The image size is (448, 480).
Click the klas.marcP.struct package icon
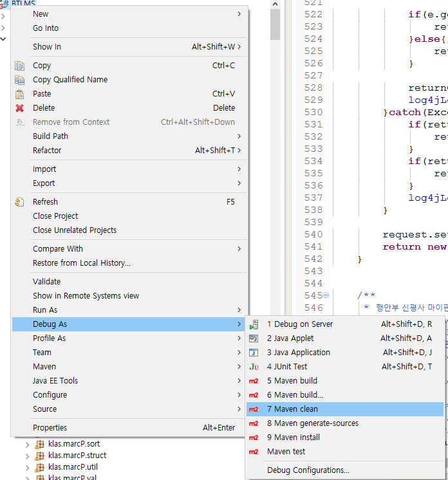click(x=39, y=456)
